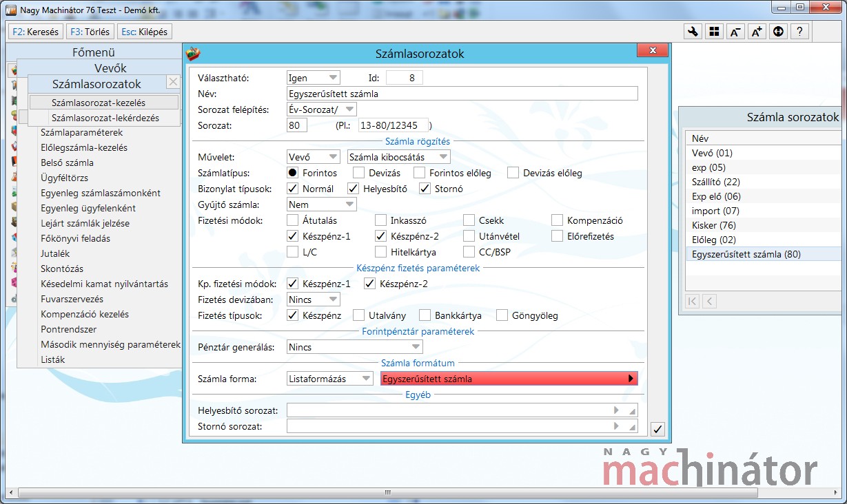
Task: Open Előlegszámla-kezelés menu item
Action: click(x=84, y=147)
